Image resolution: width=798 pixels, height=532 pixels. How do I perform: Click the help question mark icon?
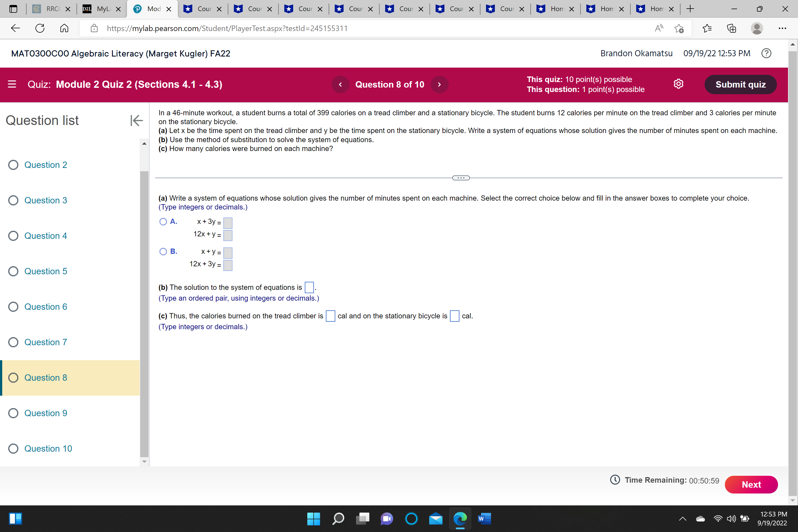[766, 53]
